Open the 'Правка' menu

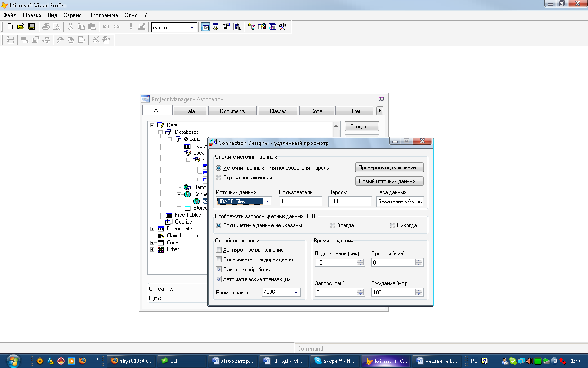[32, 15]
